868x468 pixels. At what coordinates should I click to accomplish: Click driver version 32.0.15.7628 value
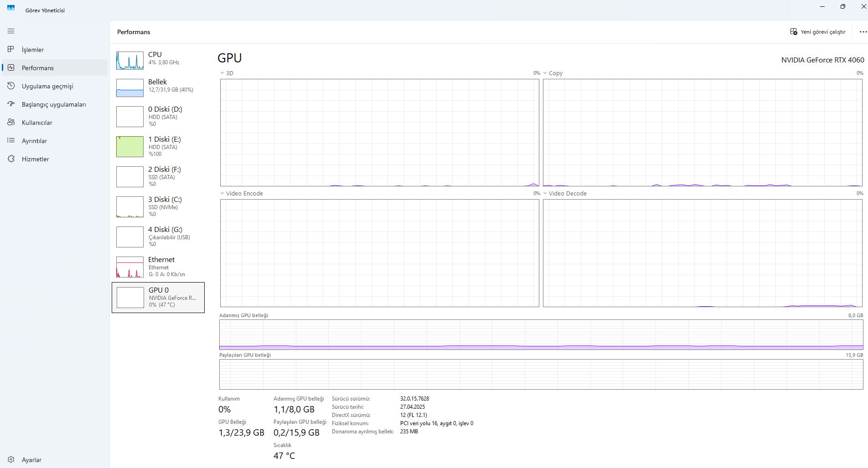coord(414,398)
